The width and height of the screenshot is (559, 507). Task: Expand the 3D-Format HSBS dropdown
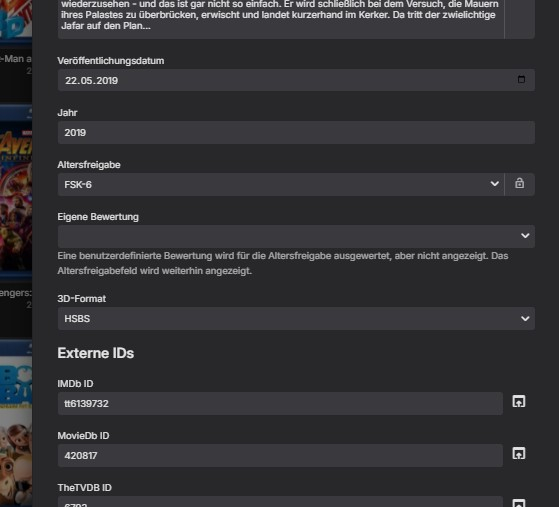[296, 318]
